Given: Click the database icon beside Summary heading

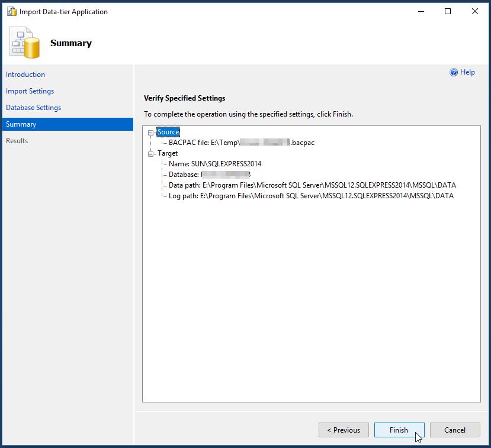Looking at the screenshot, I should coord(23,43).
